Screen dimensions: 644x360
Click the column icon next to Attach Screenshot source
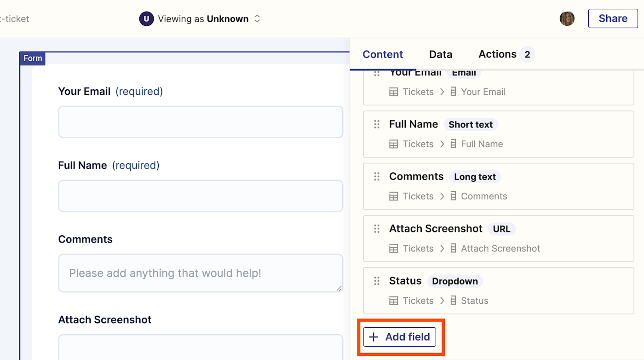point(453,249)
